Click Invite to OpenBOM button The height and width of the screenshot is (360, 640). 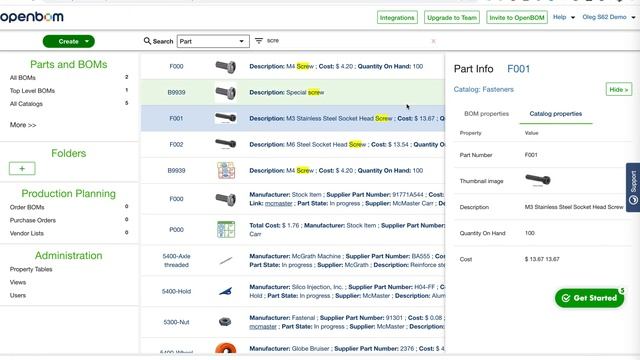[517, 18]
